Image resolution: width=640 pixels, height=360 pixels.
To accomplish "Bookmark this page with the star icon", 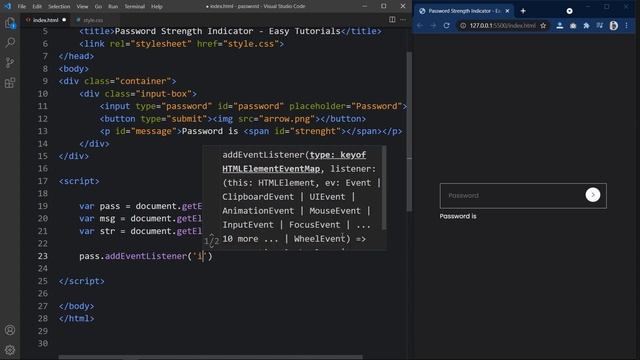I will 543,25.
